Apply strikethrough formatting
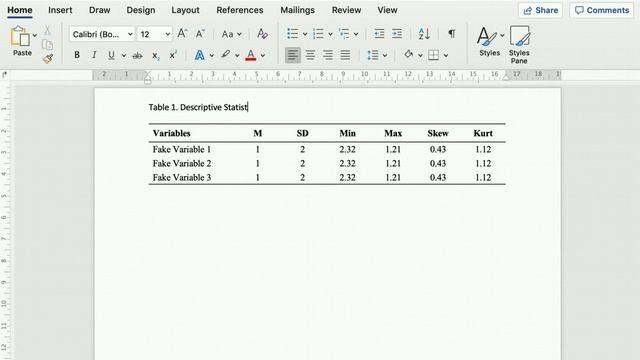Screen dimensions: 640x360 138,55
